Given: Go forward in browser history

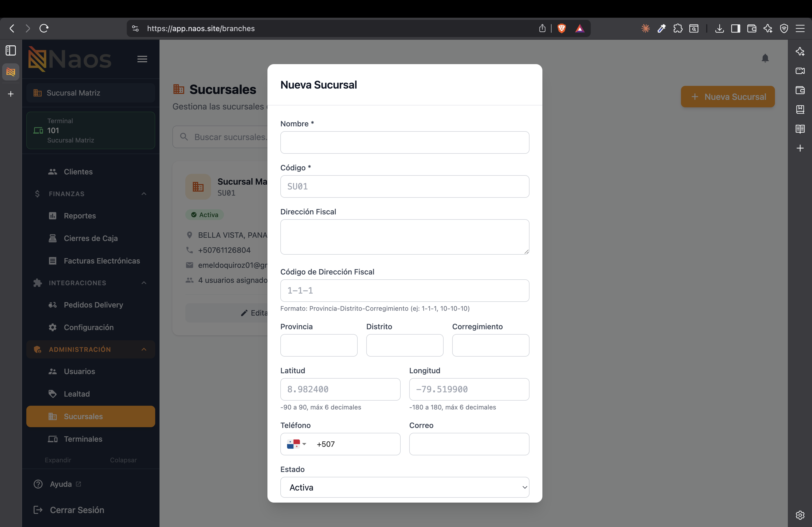Looking at the screenshot, I should tap(28, 28).
